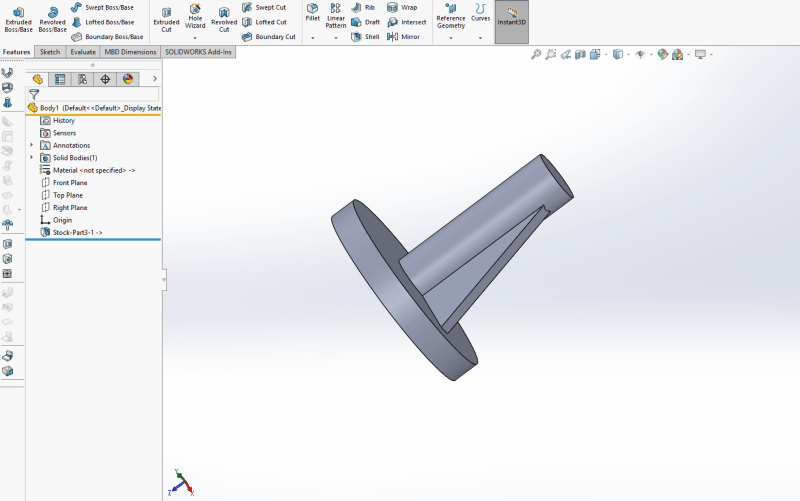Click the Wrap feature

[402, 7]
